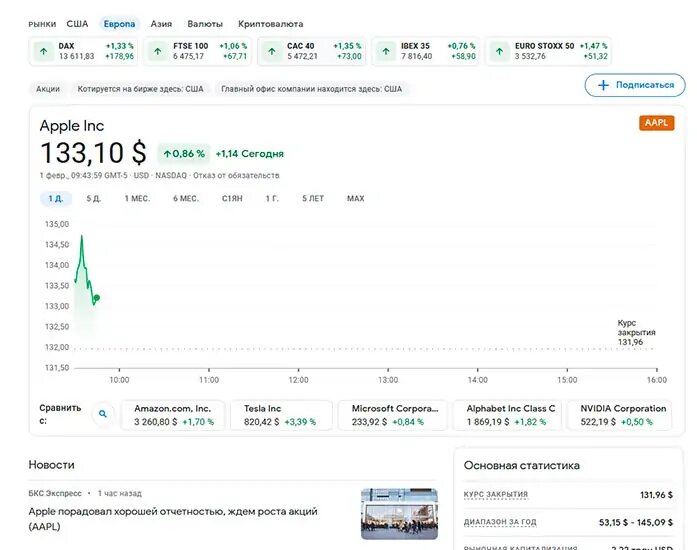Open the DAX index card
The height and width of the screenshot is (550, 697).
(x=83, y=51)
